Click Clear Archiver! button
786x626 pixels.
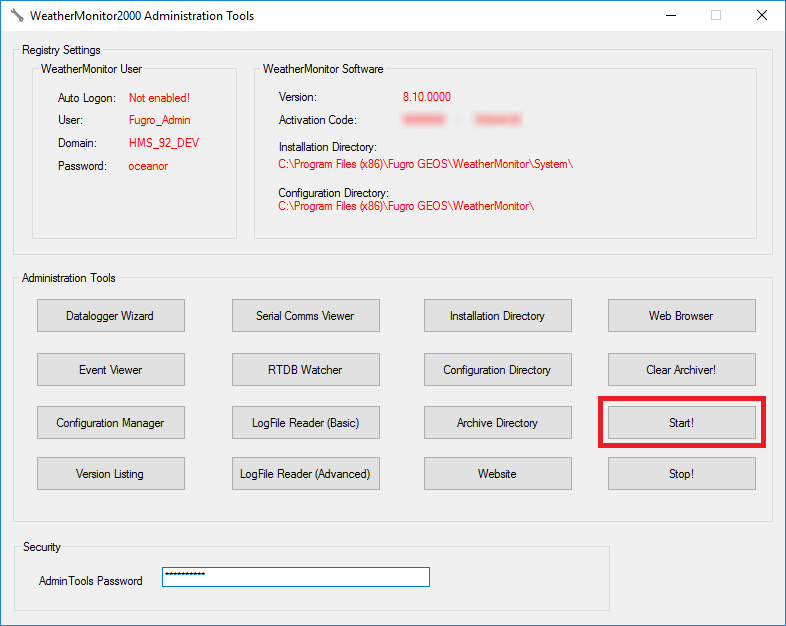(x=682, y=369)
